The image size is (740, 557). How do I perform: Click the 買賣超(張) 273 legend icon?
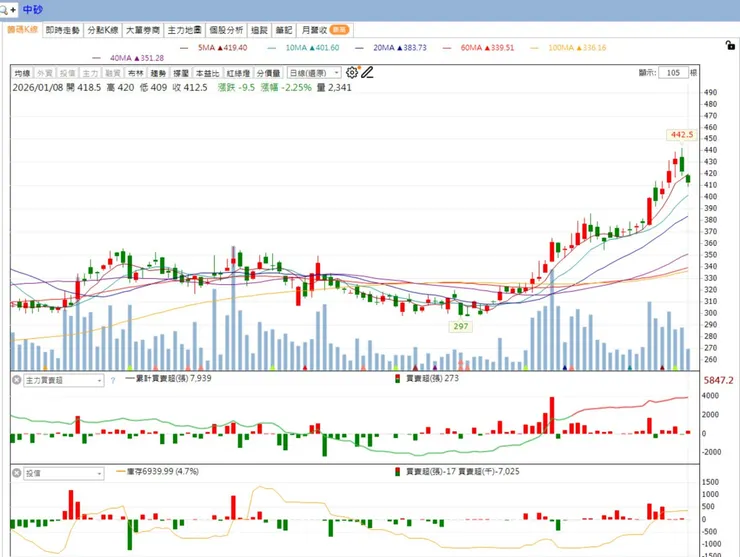pos(397,379)
